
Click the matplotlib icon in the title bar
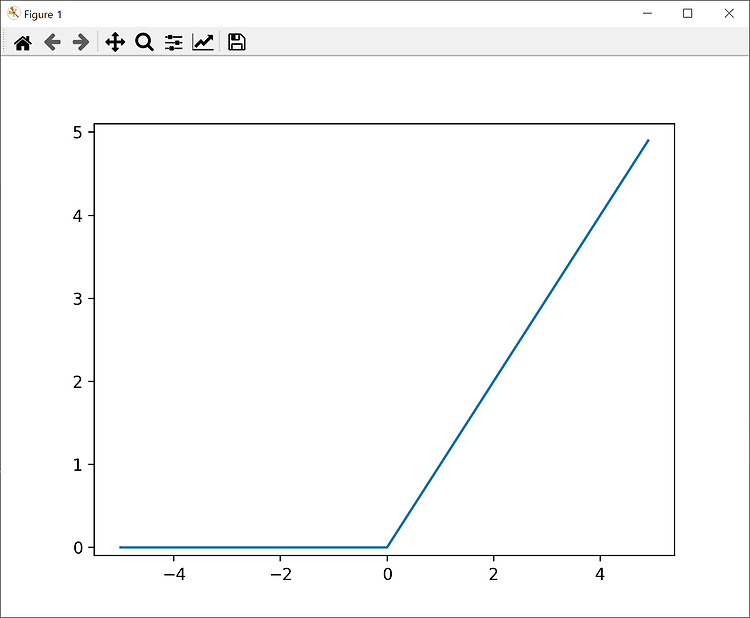(13, 13)
